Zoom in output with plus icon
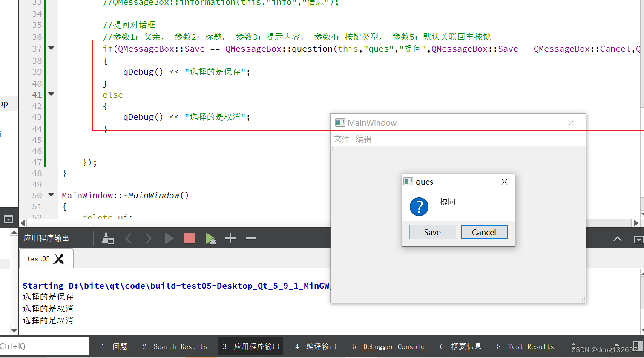The image size is (644, 358). [230, 238]
